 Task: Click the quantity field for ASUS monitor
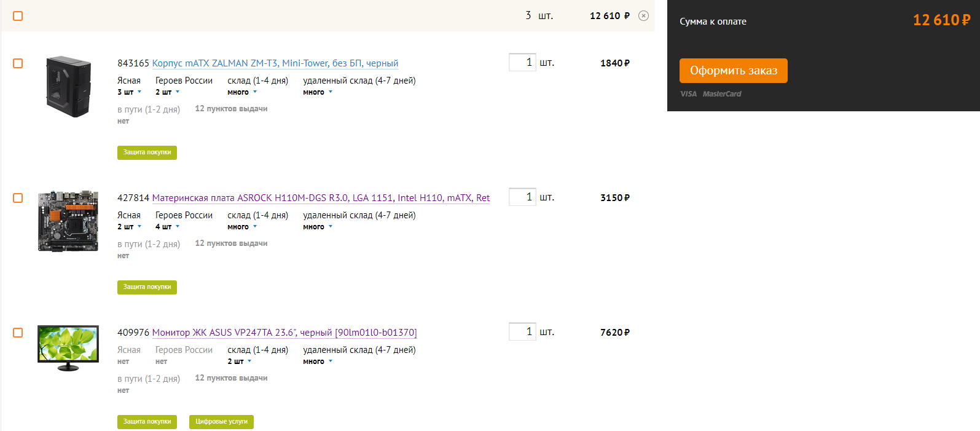click(x=522, y=332)
